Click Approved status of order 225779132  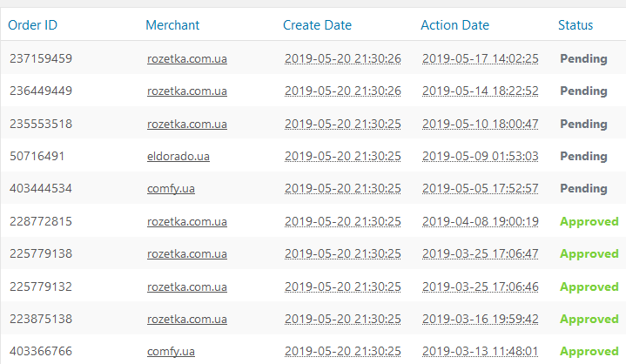[x=589, y=287]
